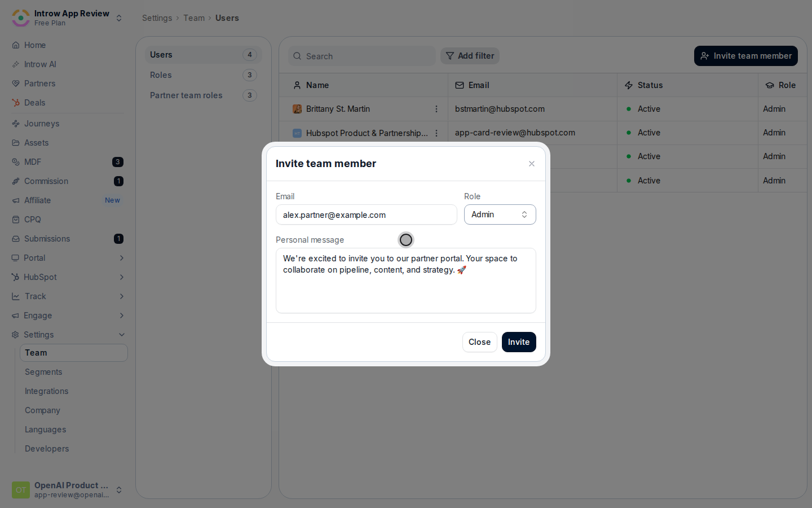Open Introw AI sparkle icon
812x508 pixels.
click(x=16, y=64)
